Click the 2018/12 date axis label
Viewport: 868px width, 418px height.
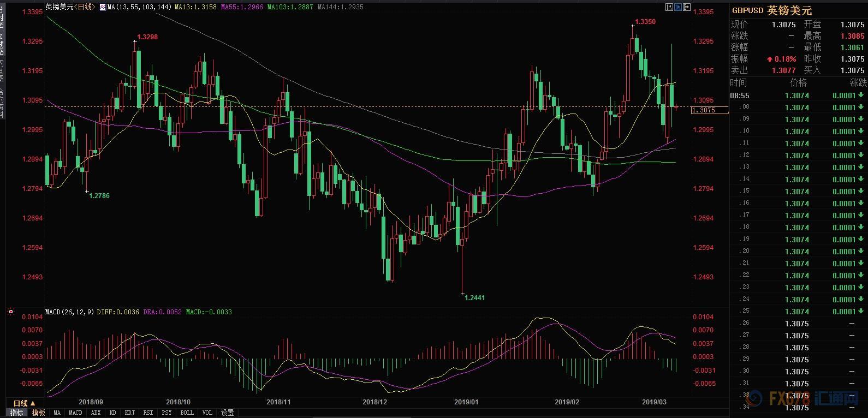[374, 402]
